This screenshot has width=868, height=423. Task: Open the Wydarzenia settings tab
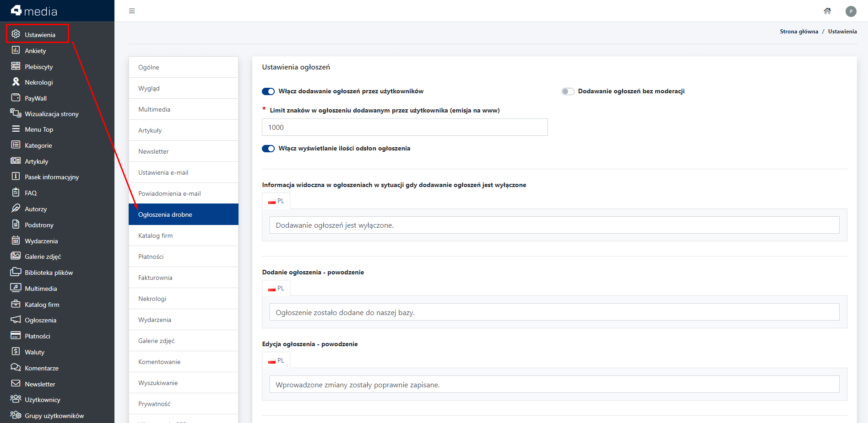tap(184, 320)
